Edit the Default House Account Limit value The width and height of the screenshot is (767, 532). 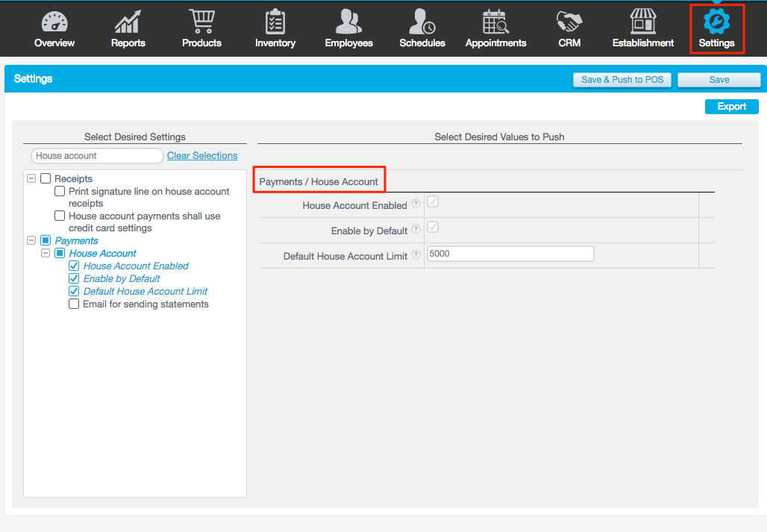510,254
